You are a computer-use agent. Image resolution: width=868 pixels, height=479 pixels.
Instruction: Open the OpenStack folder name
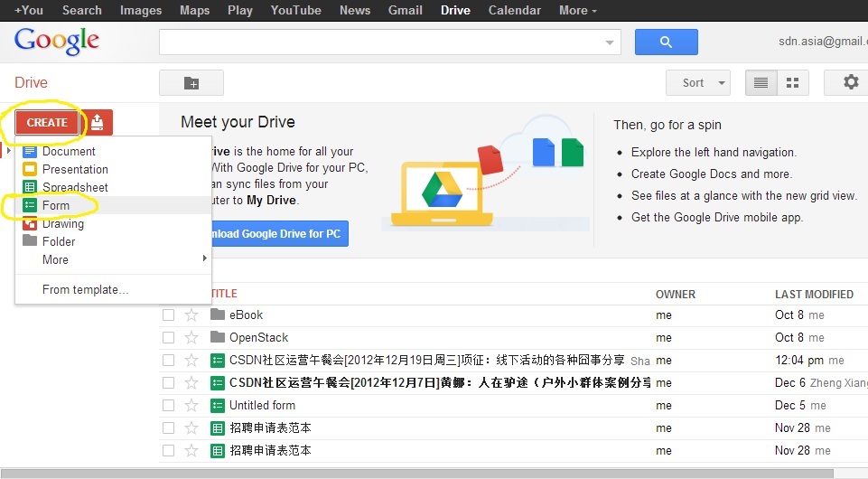tap(258, 338)
